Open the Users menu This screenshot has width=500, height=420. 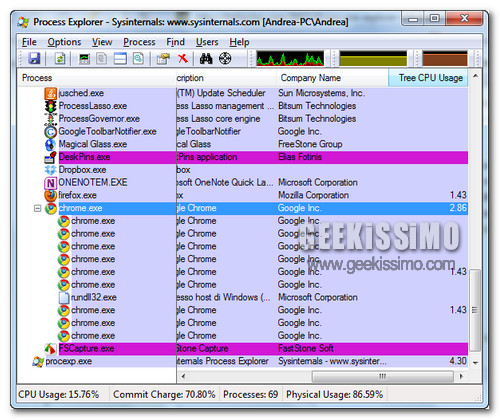(x=207, y=42)
